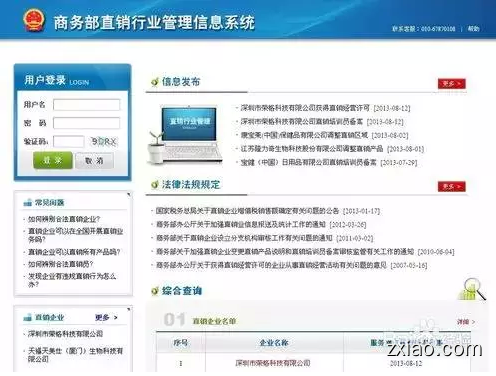Click the magnifier chart icon near 综合查询
This screenshot has width=496, height=376.
click(472, 289)
